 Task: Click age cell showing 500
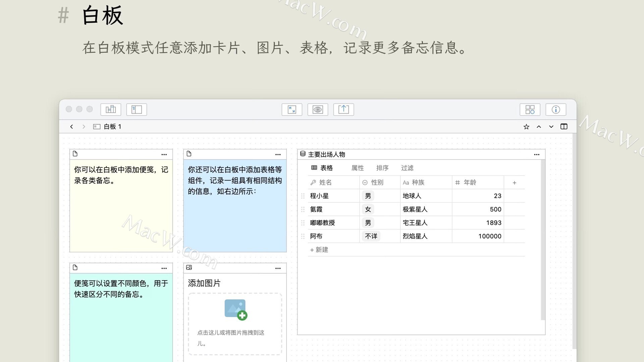coord(478,209)
